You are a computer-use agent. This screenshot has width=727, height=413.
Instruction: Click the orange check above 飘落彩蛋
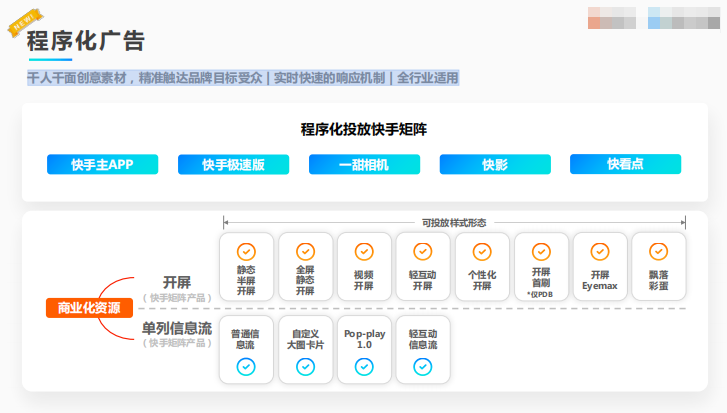click(658, 252)
